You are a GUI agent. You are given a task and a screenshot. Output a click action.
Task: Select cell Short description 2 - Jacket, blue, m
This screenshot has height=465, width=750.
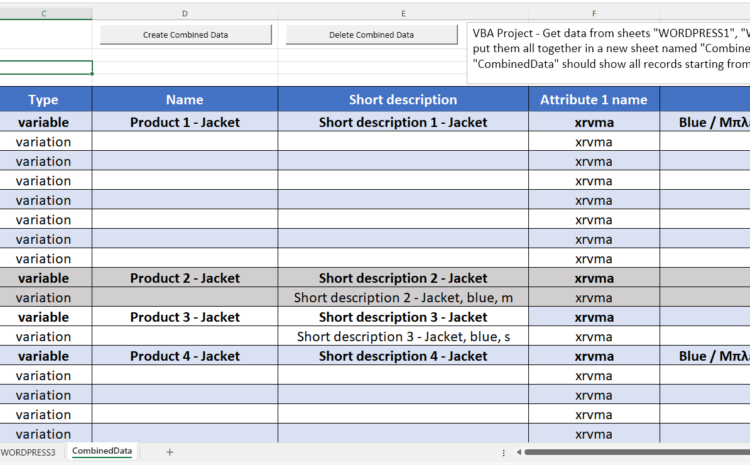coord(403,298)
